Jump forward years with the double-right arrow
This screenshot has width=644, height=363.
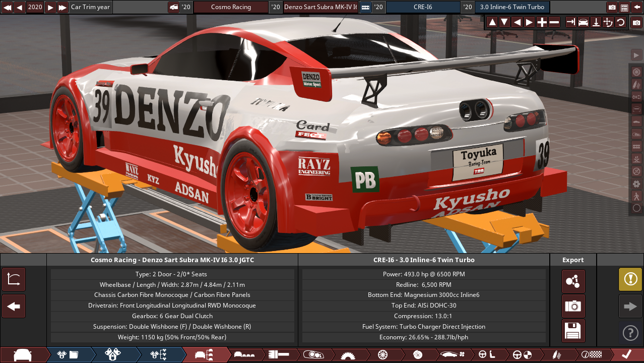pos(62,7)
